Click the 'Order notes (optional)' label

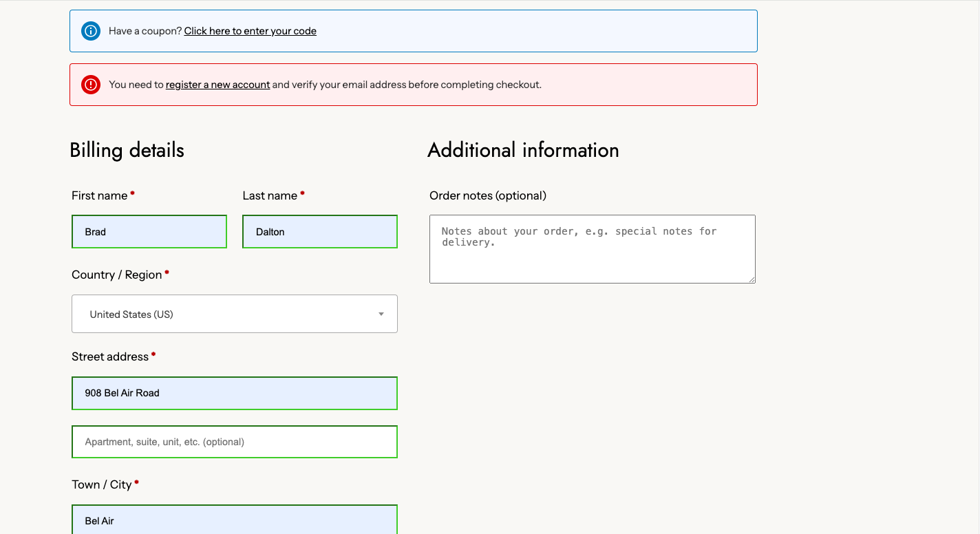pos(488,196)
